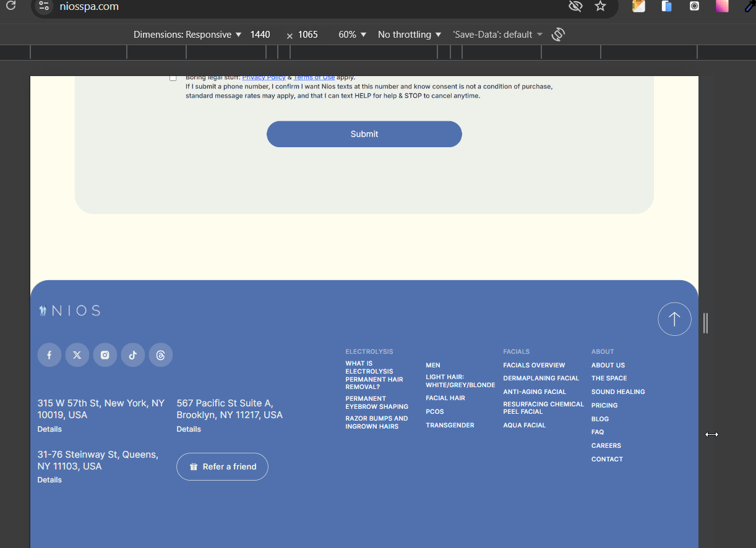Viewport: 756px width, 548px height.
Task: Open Details for 567 Pacific St Brooklyn
Action: tap(189, 429)
